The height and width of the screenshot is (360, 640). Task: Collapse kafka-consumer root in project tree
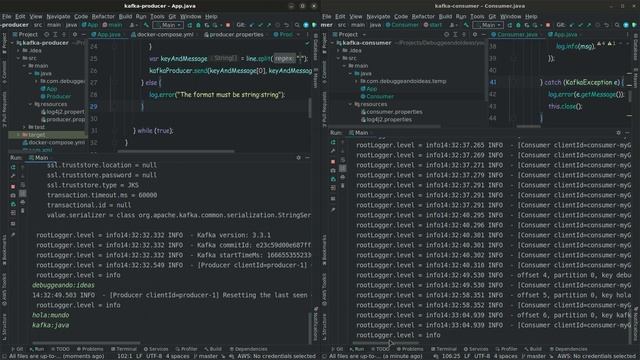point(333,43)
